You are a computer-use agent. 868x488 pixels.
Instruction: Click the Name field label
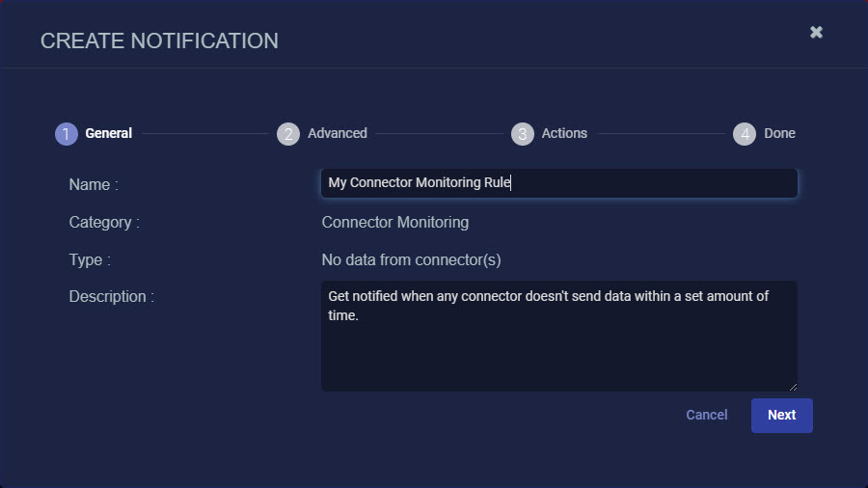click(94, 184)
